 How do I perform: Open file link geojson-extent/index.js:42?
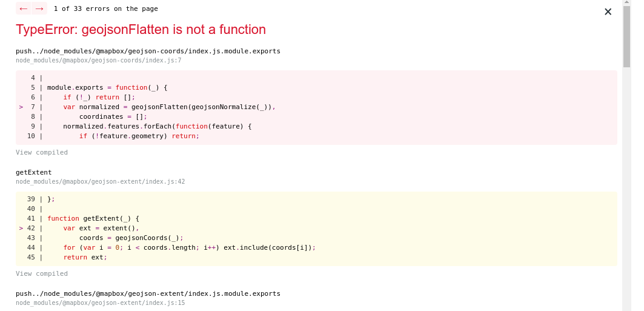coord(100,182)
